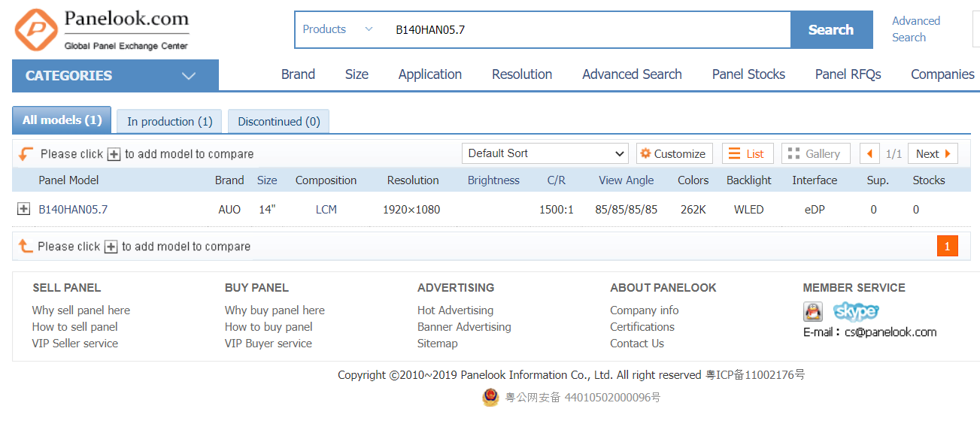Click the eDP interface value

[x=815, y=210]
